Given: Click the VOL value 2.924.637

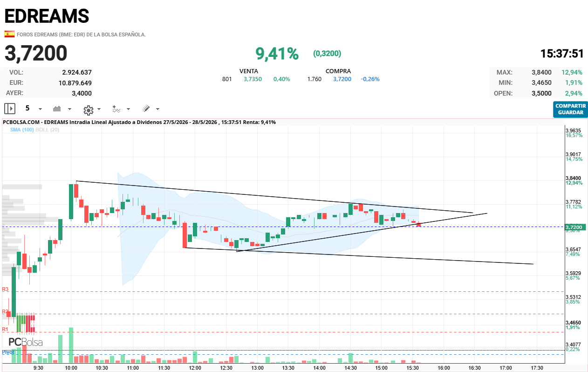Looking at the screenshot, I should tap(77, 72).
